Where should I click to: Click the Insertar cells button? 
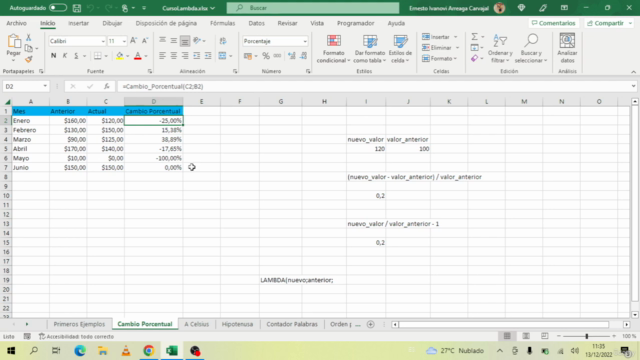436,37
